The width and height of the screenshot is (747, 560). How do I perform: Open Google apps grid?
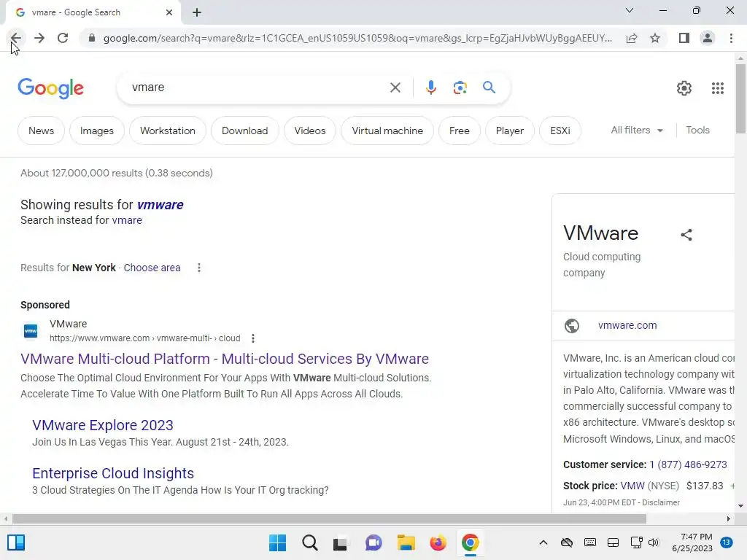(718, 88)
